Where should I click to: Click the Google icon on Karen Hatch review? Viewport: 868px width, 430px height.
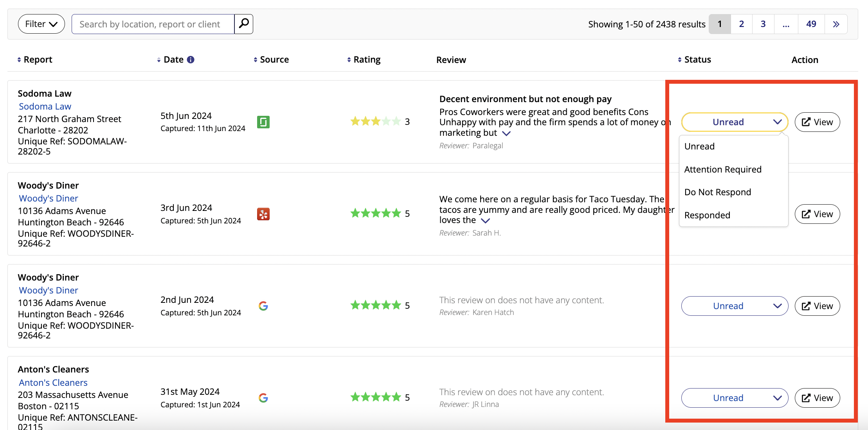pos(263,306)
